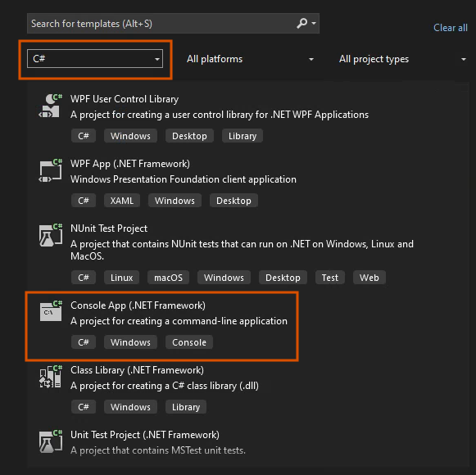
Task: Focus the Search for templates field
Action: coord(173,24)
